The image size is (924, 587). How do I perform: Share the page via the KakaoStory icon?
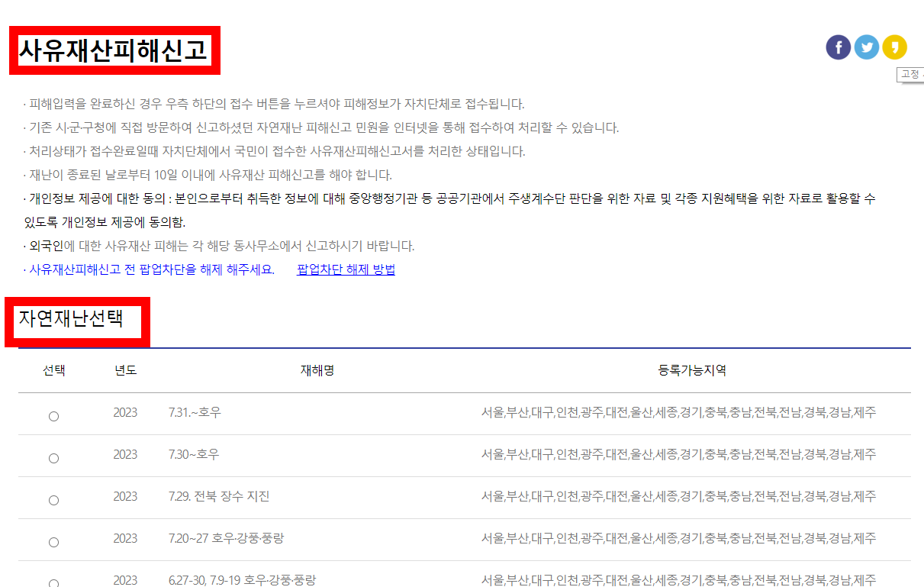coord(895,47)
